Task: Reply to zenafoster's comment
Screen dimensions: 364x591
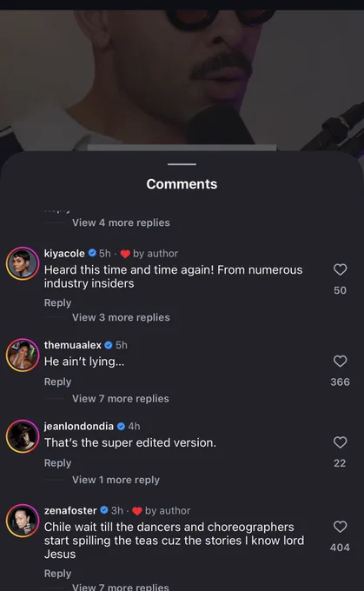Action: coord(57,574)
